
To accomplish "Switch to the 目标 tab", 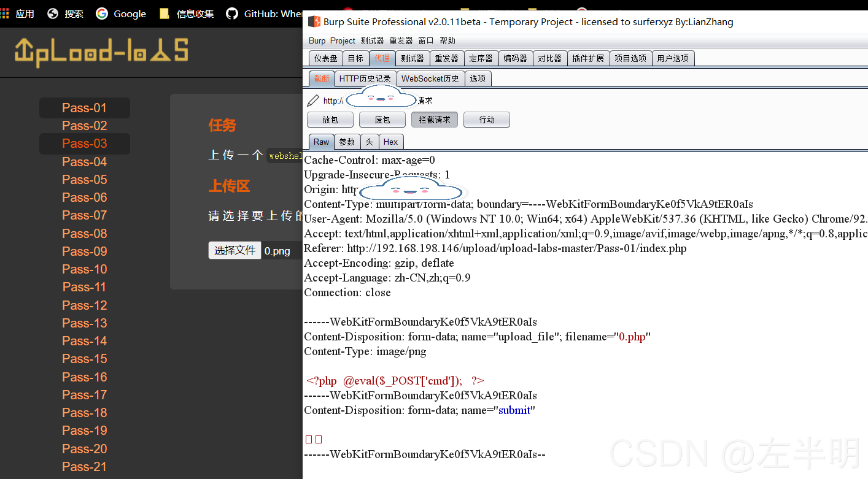I will pyautogui.click(x=355, y=58).
